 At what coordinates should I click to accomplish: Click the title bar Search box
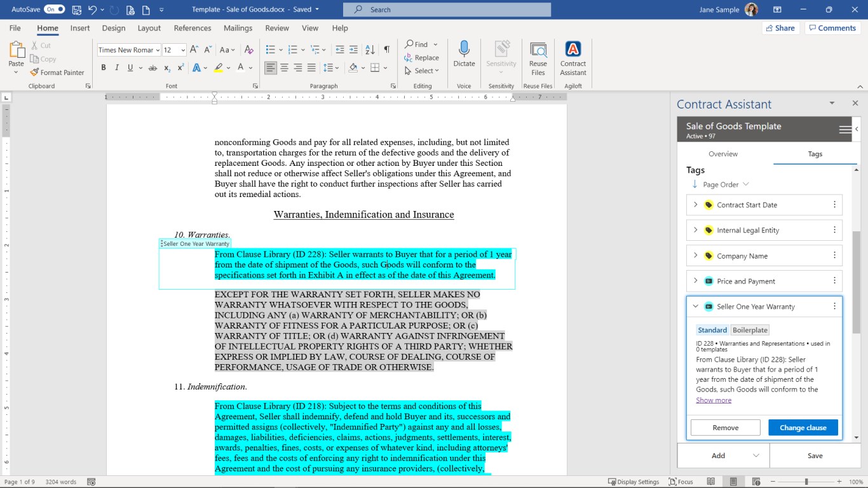coord(447,10)
